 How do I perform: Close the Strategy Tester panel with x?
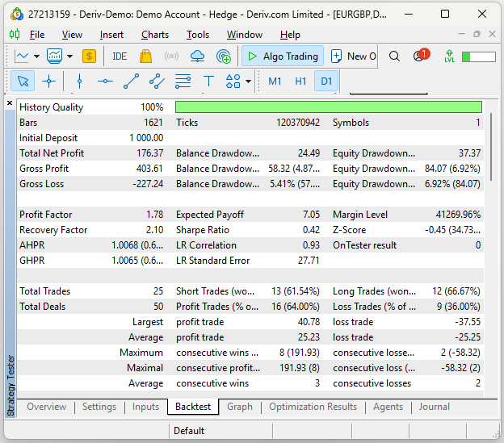tap(10, 103)
